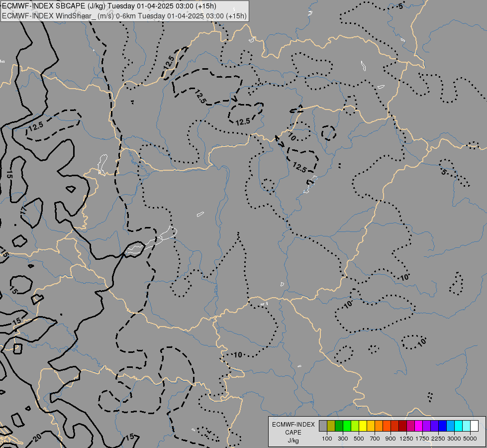Click the legend value 3000
This screenshot has height=448, width=487.
454,439
